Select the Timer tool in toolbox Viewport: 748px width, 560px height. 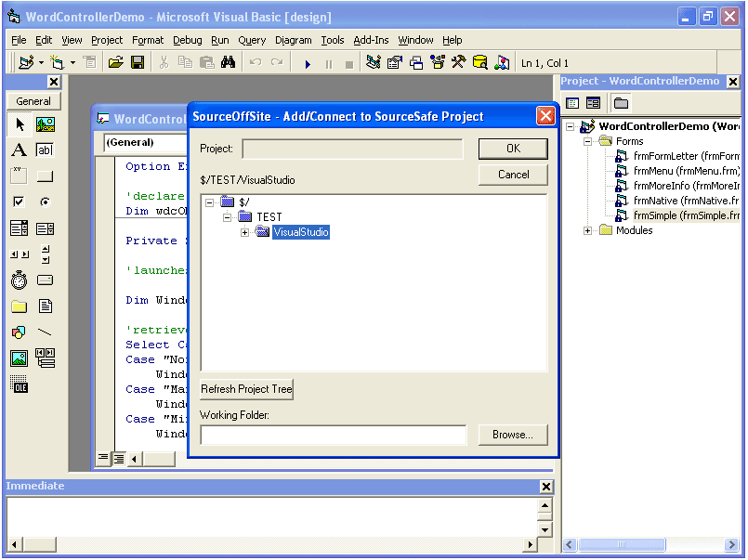[x=20, y=280]
